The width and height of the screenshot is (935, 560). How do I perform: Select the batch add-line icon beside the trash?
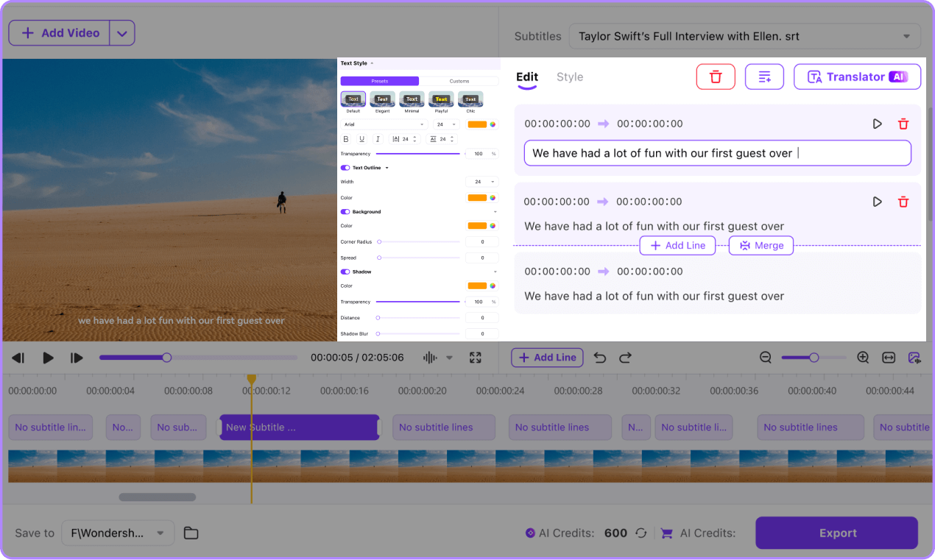(764, 77)
